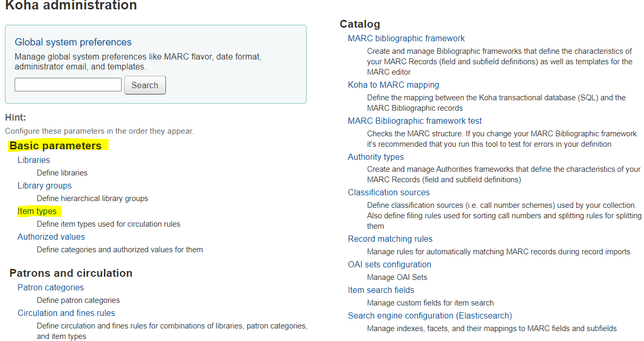Open OAI sets configuration link
This screenshot has width=644, height=341.
[x=390, y=264]
